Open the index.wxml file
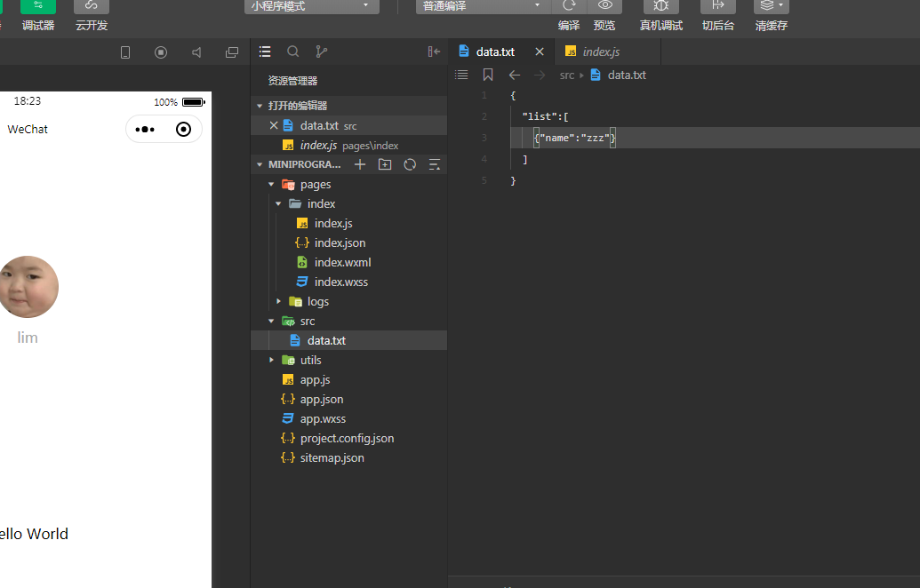This screenshot has width=920, height=588. 348,263
